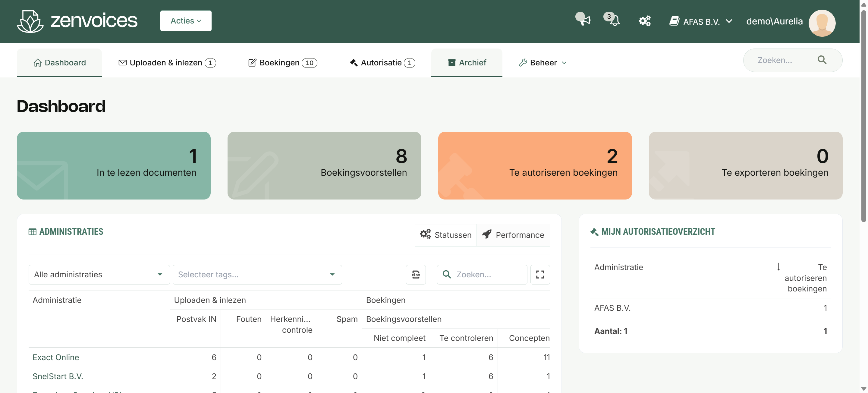Open the Alle administraties dropdown

[x=99, y=274]
